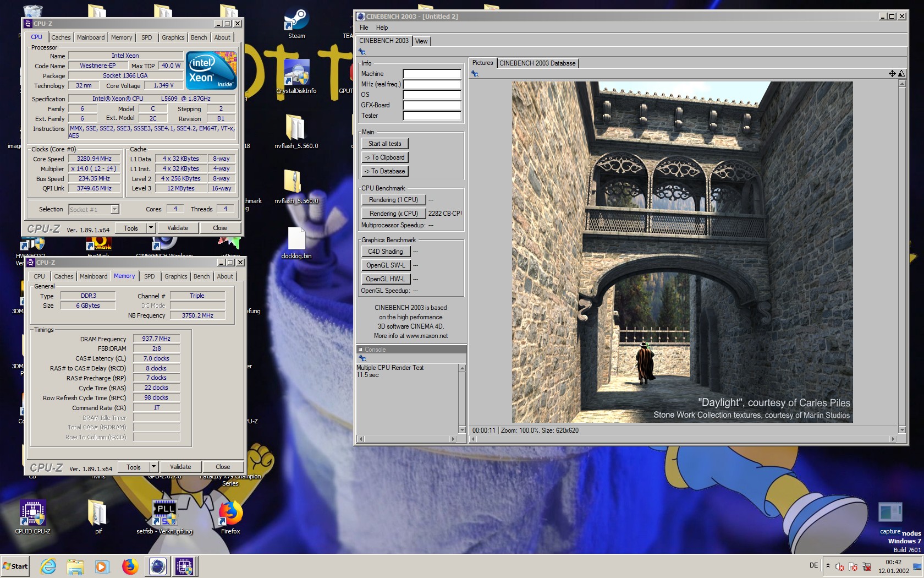Open the CINEBENCH 2003 Database tab
Image resolution: width=924 pixels, height=578 pixels.
(x=537, y=63)
